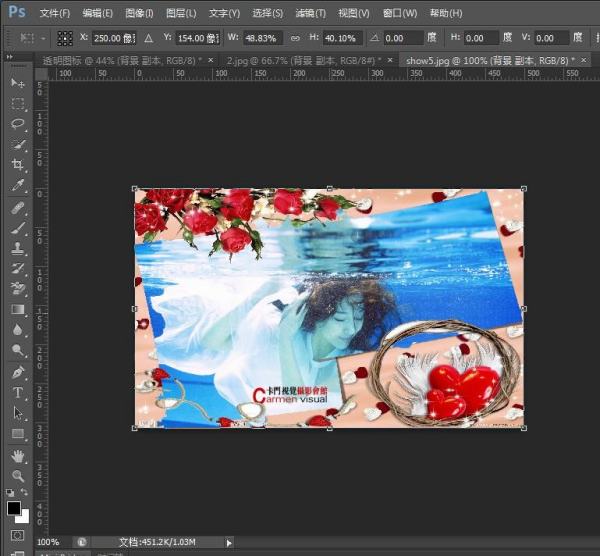Click the horizontal skew H field
600x556 pixels.
pos(481,38)
